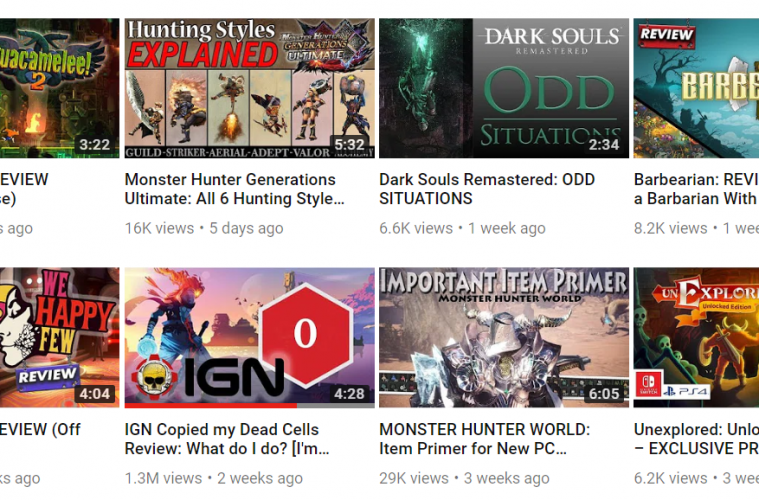Click the 6:05 duration badge
The width and height of the screenshot is (759, 500).
click(604, 394)
